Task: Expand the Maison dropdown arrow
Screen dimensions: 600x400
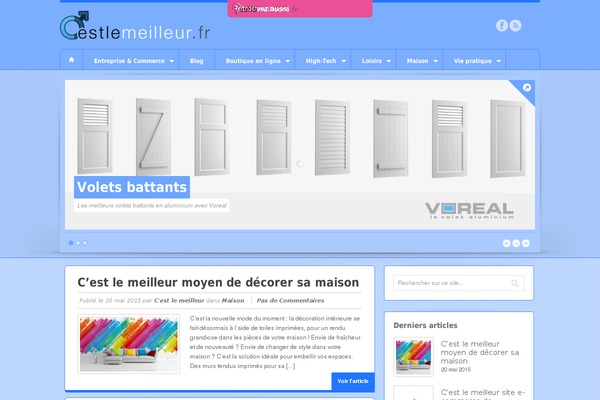Action: [x=435, y=61]
